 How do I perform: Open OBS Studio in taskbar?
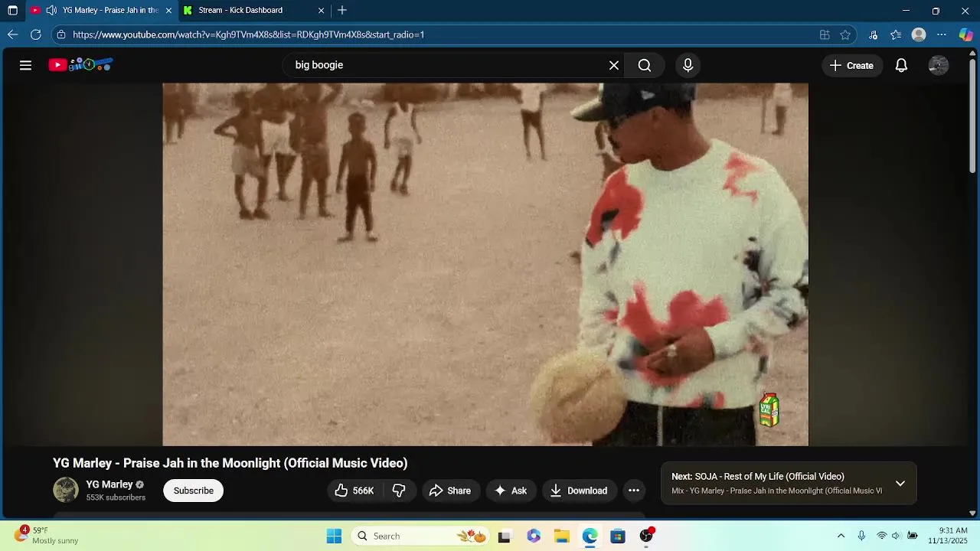tap(647, 536)
